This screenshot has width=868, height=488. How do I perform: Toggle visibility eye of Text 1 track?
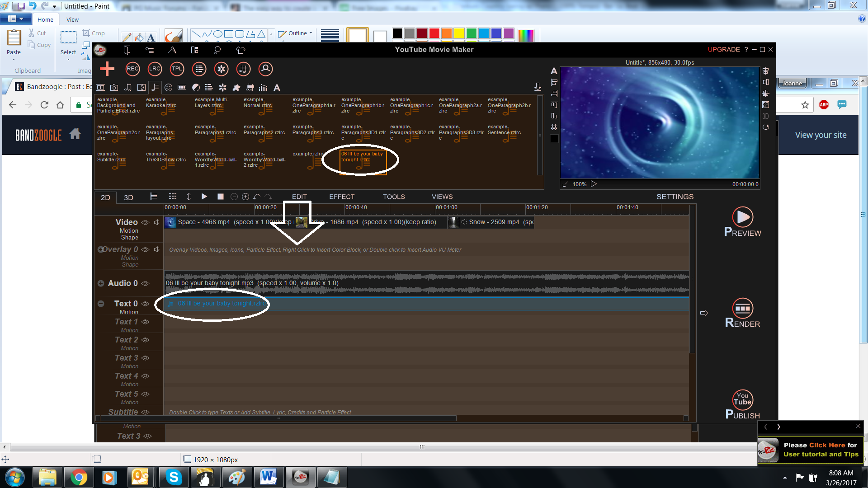click(x=145, y=322)
